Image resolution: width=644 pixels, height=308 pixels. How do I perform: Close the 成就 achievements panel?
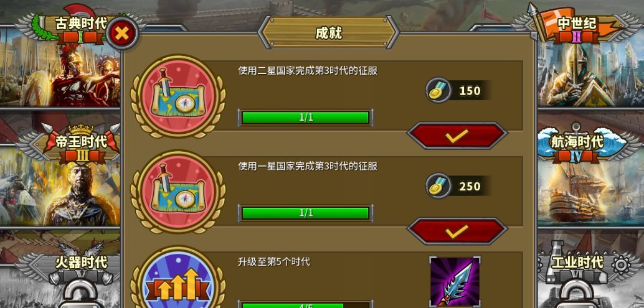[122, 33]
